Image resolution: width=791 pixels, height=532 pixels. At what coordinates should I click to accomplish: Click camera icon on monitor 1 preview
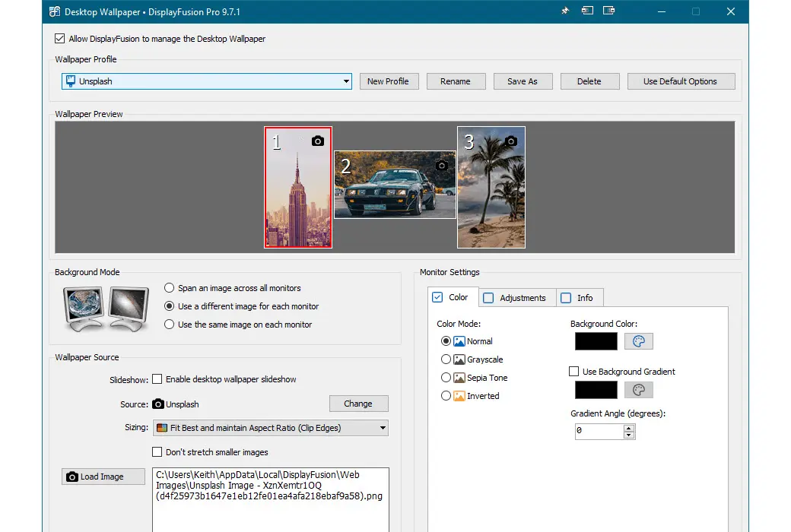(x=317, y=141)
